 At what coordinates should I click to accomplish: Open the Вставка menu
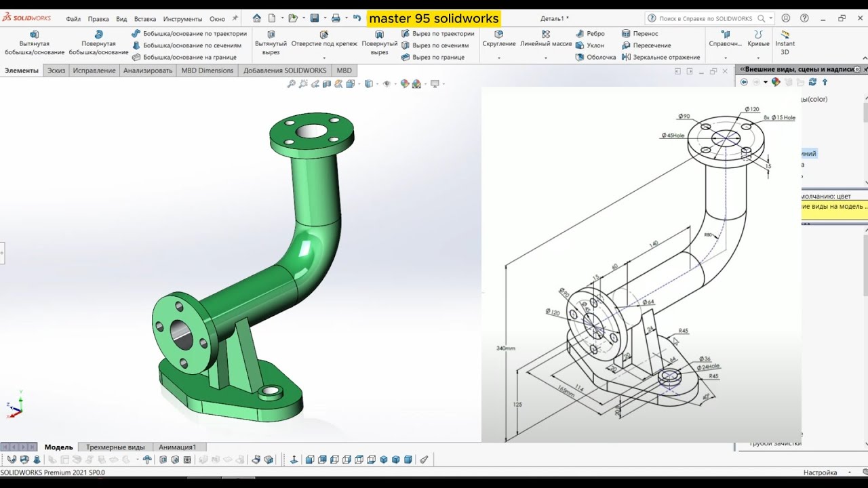pyautogui.click(x=145, y=19)
